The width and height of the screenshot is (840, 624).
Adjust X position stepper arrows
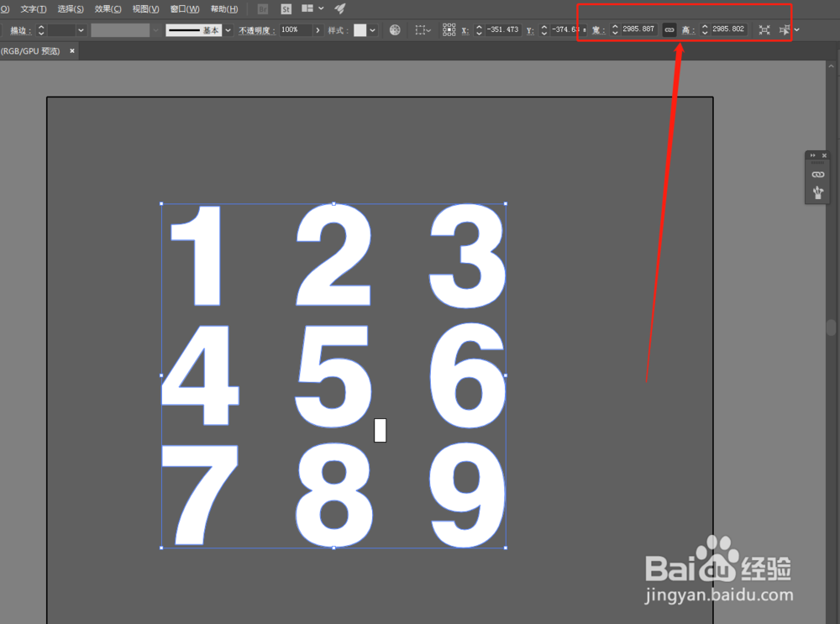pyautogui.click(x=479, y=30)
